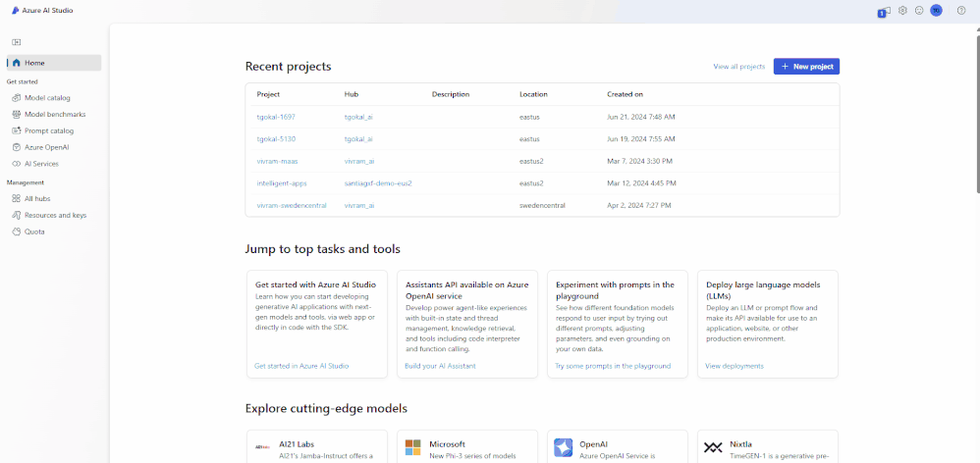Open the feedback smiley icon
Viewport: 980px width, 463px height.
pos(919,11)
